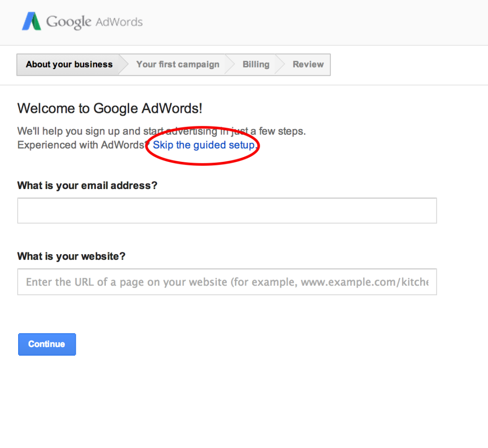Click the blue-green AdWords logo icon
488x448 pixels.
pos(31,21)
